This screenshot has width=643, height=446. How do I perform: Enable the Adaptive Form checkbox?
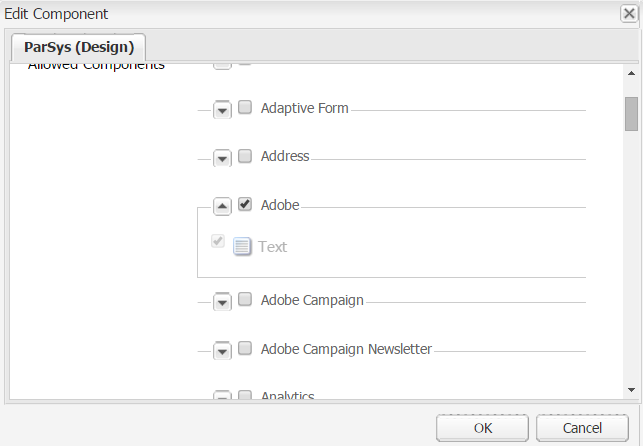click(245, 107)
